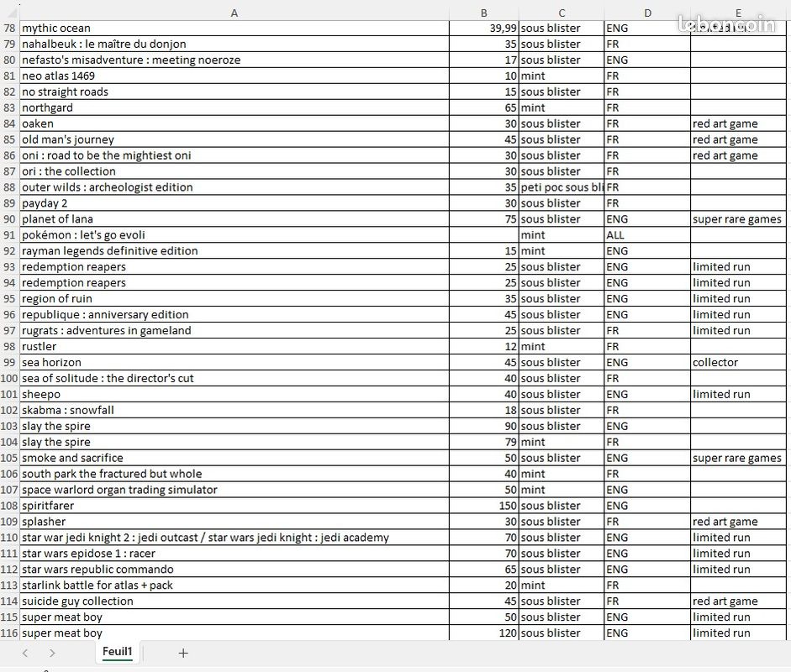Click 'space warlord organ trading simulator' cell

[x=234, y=490]
